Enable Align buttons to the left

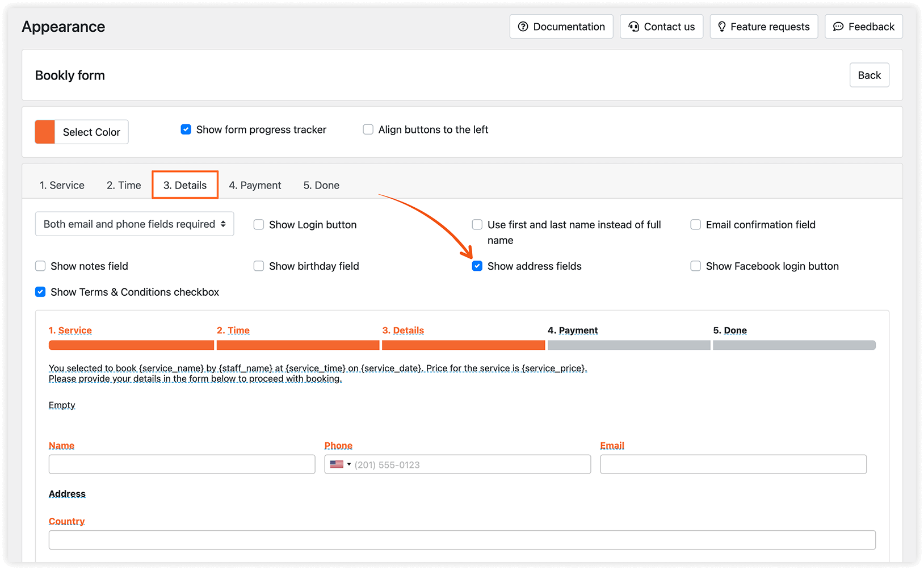click(368, 129)
